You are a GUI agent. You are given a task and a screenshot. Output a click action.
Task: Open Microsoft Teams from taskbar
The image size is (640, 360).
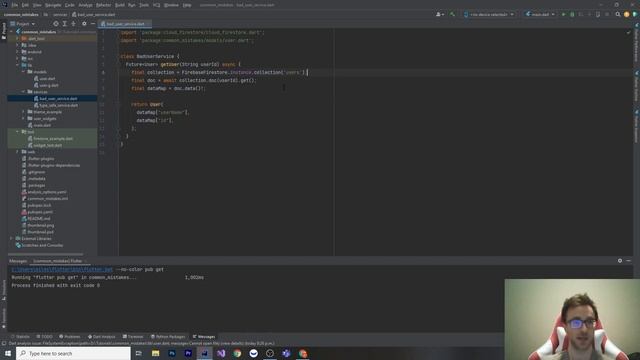point(286,353)
